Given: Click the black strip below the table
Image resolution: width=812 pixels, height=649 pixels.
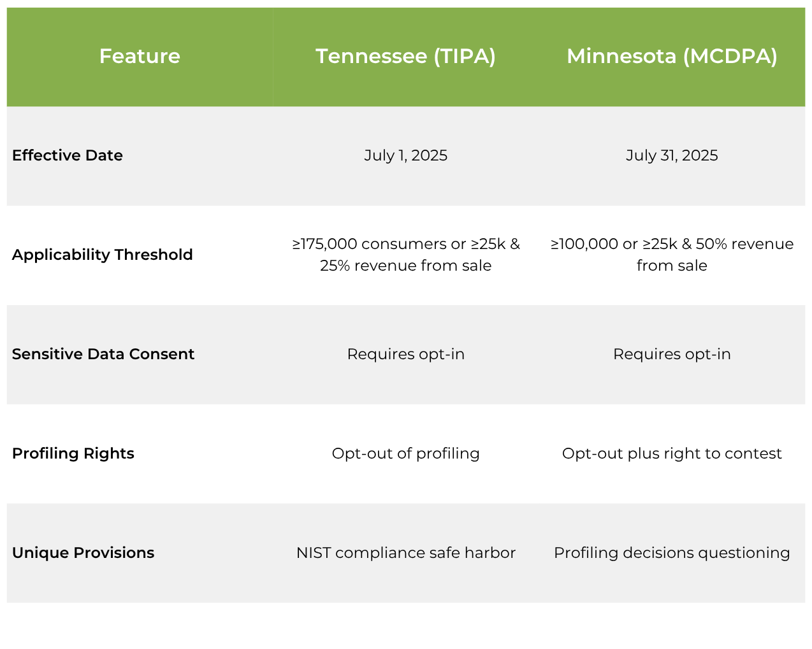Looking at the screenshot, I should pyautogui.click(x=406, y=626).
